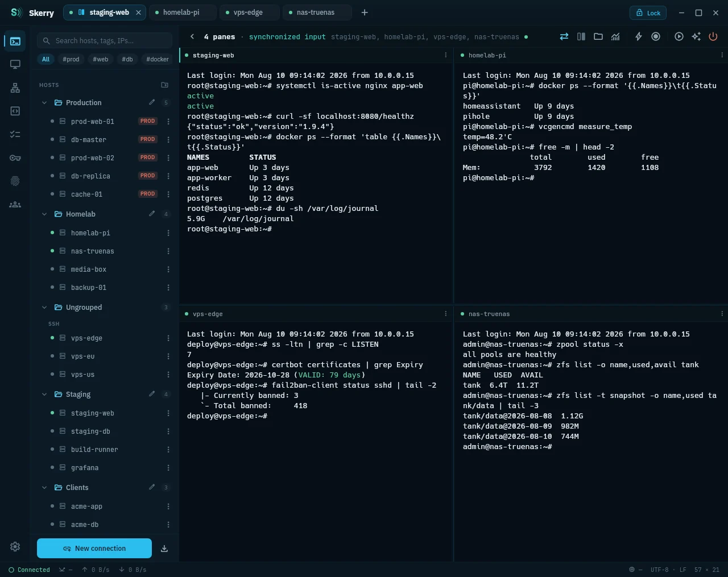Open the prod-web-01 host

pos(105,121)
